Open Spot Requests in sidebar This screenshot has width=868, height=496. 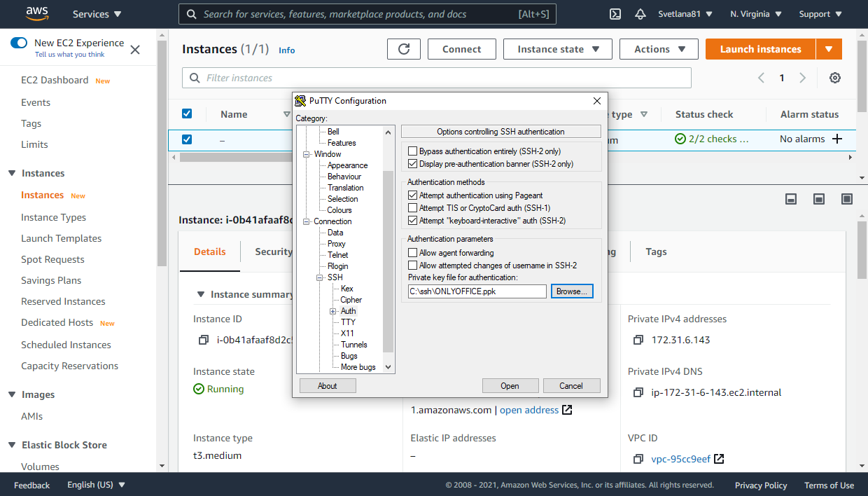click(52, 259)
